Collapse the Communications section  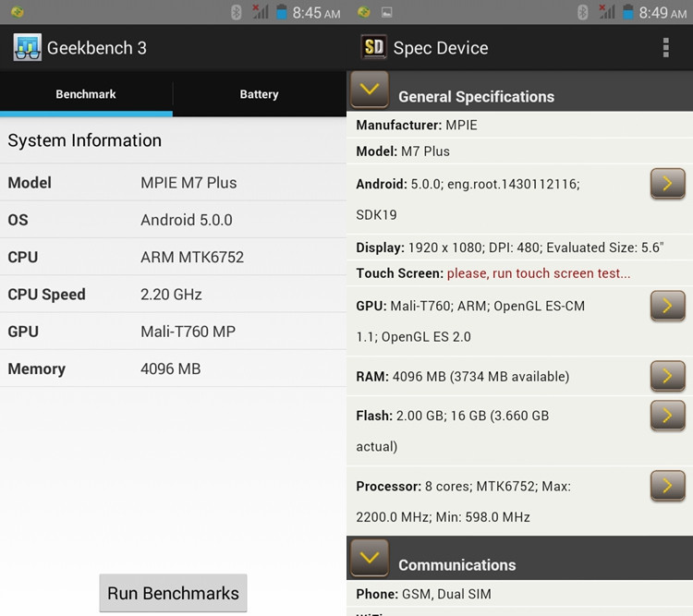370,558
